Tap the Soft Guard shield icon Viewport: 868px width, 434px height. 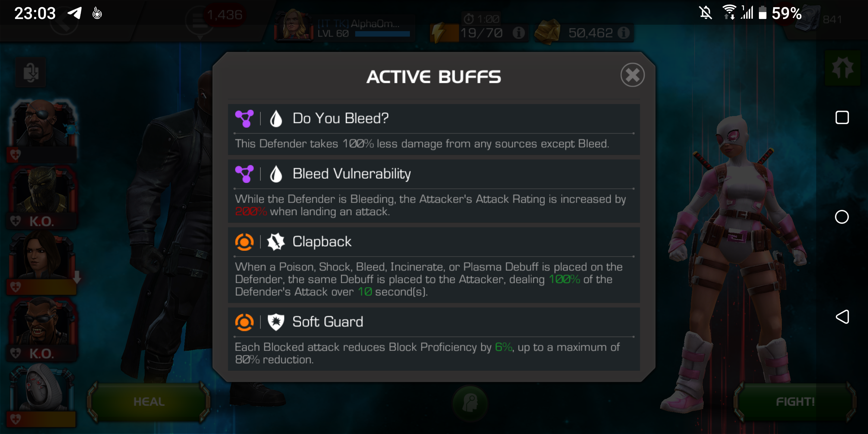(x=276, y=322)
